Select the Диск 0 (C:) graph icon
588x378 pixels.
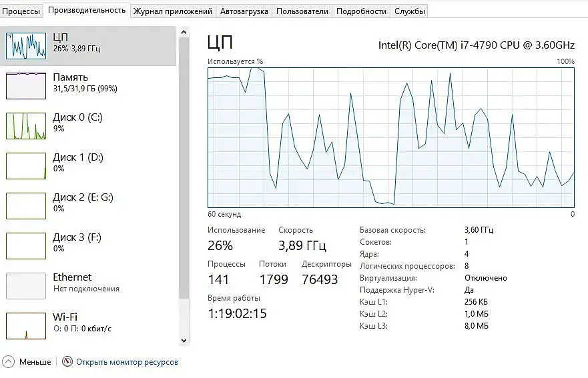(x=26, y=126)
